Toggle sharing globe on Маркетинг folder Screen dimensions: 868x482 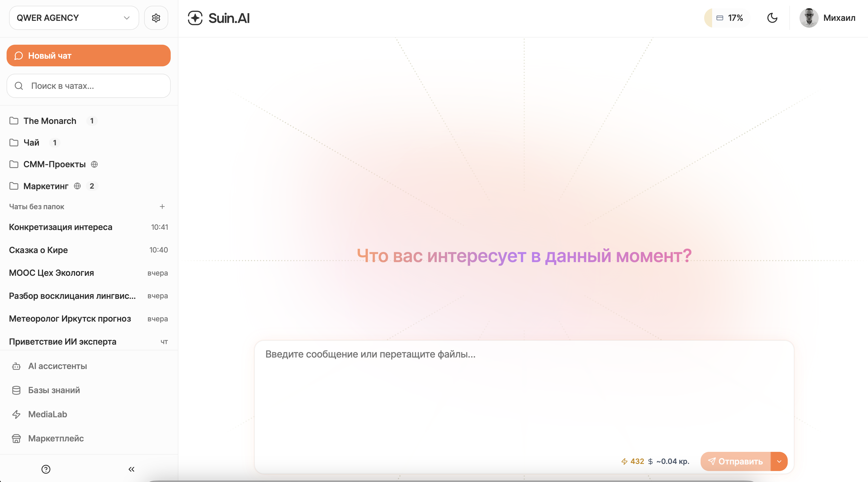click(x=77, y=186)
